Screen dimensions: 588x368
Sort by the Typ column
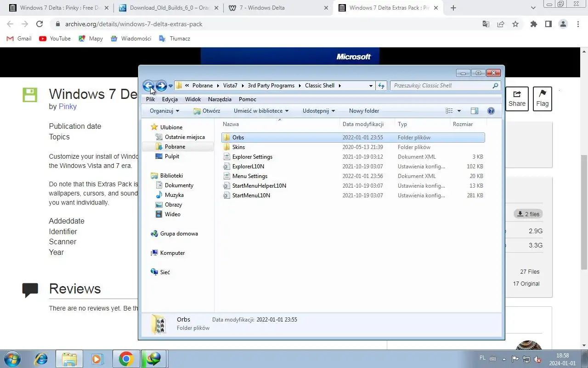tap(422, 124)
